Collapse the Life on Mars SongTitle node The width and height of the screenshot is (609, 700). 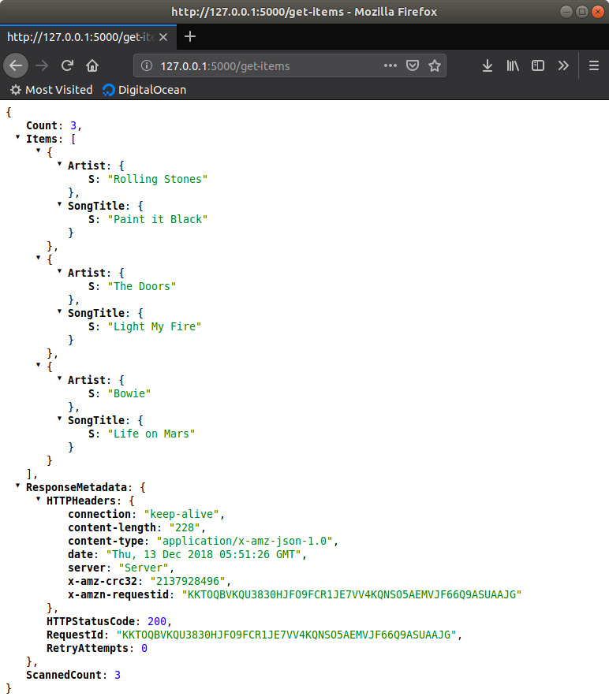coord(60,419)
